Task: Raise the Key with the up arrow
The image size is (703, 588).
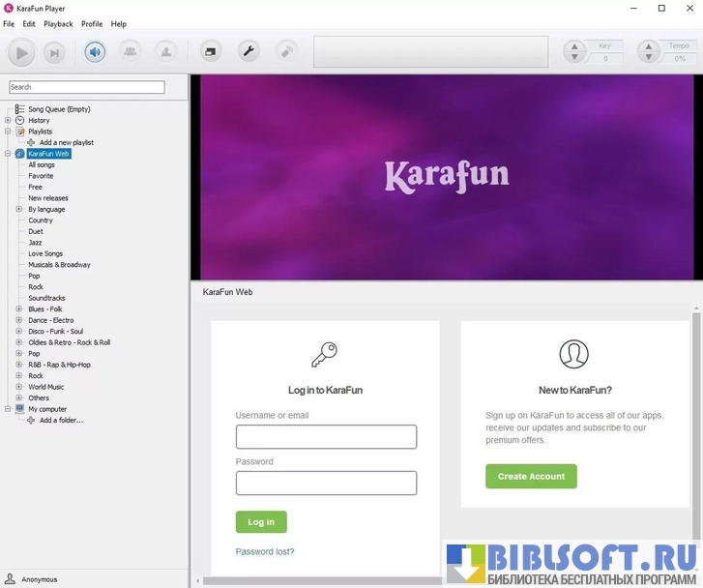Action: [x=574, y=46]
